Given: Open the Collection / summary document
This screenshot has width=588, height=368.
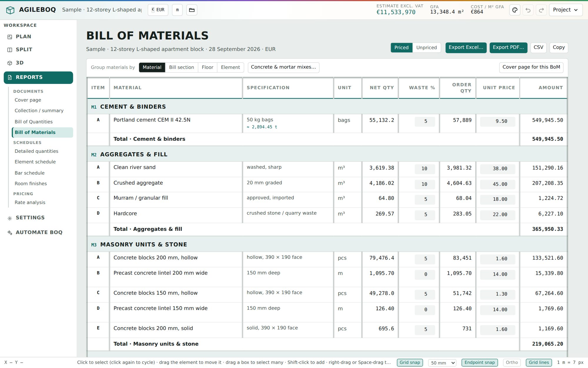Looking at the screenshot, I should [x=43, y=111].
